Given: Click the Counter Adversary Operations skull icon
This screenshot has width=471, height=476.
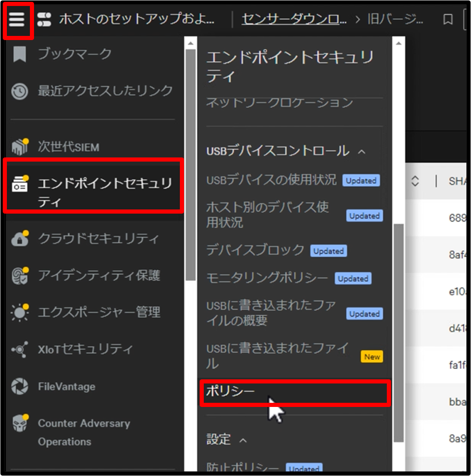Looking at the screenshot, I should (x=20, y=423).
